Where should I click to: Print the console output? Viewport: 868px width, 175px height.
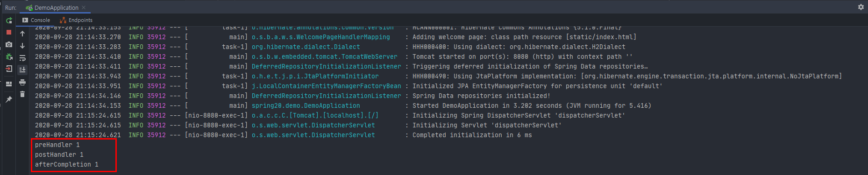pos(22,82)
